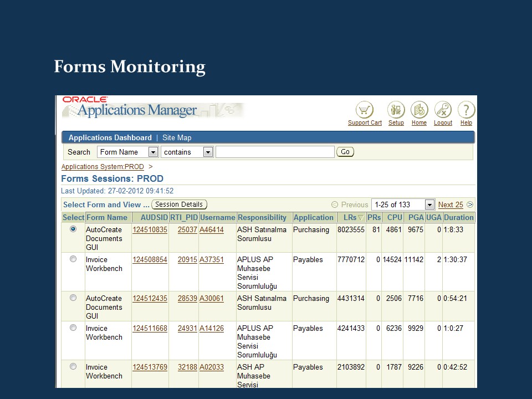Open the Form Name search dropdown
This screenshot has height=399, width=532.
pos(152,151)
